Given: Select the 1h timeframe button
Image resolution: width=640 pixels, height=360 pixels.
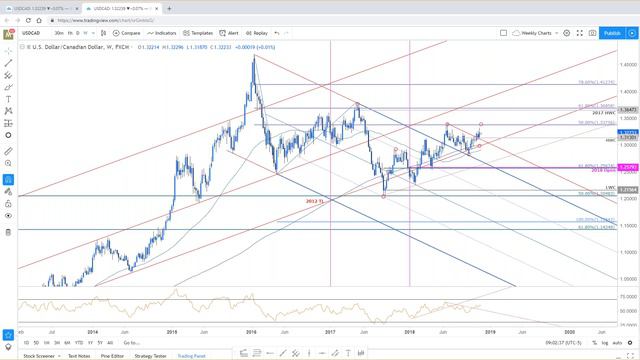Looking at the screenshot, I should pos(70,33).
